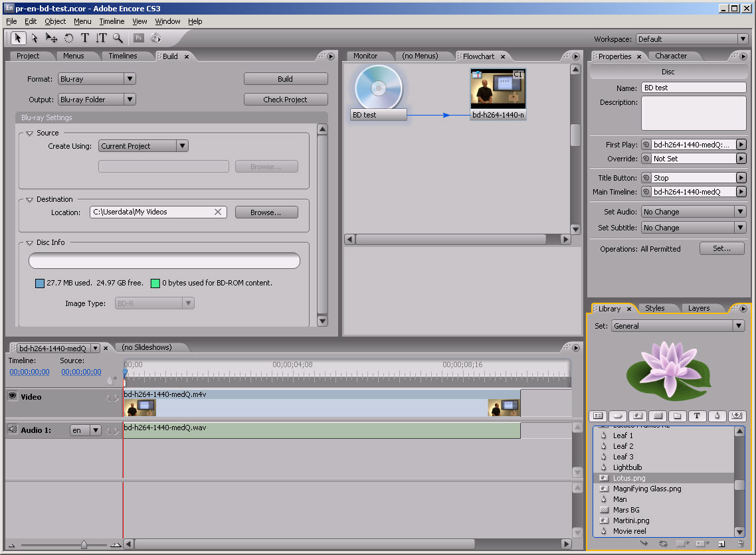Select the Selection tool arrow
The width and height of the screenshot is (756, 555).
[x=18, y=38]
